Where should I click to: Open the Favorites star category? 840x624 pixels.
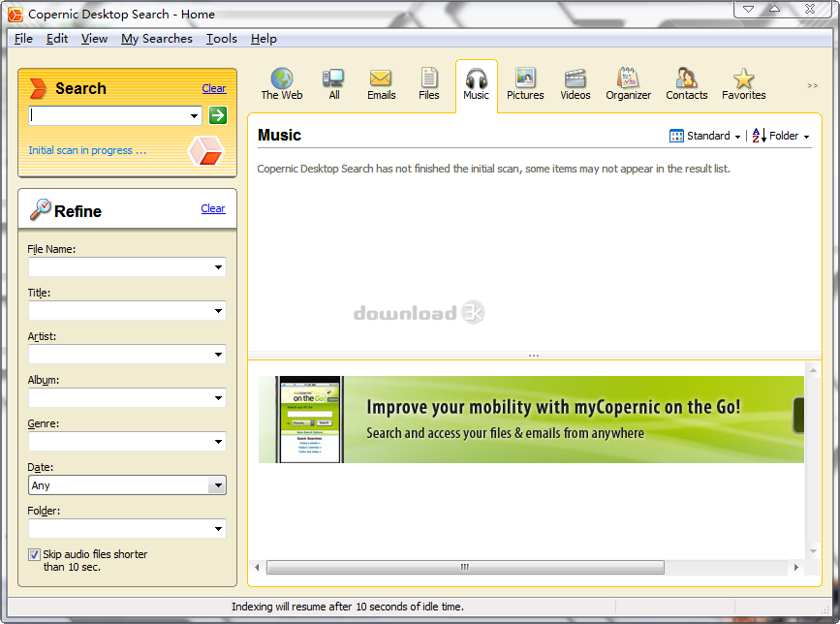(x=743, y=84)
